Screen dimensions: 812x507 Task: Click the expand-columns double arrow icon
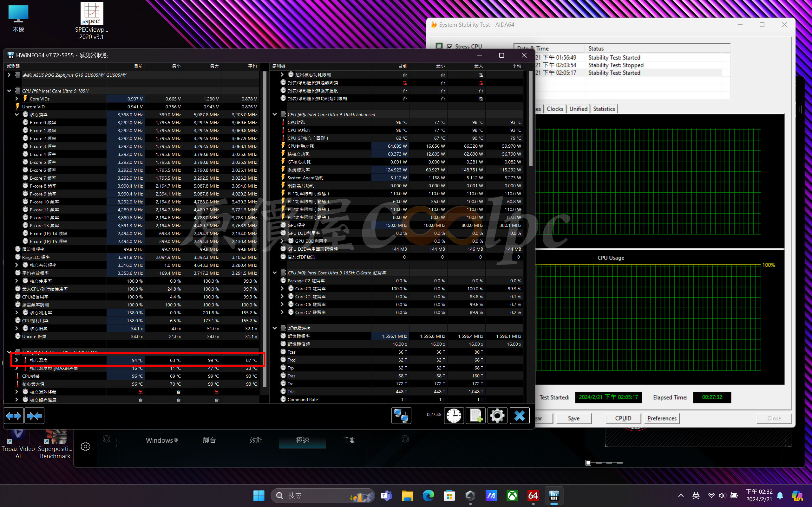[14, 416]
